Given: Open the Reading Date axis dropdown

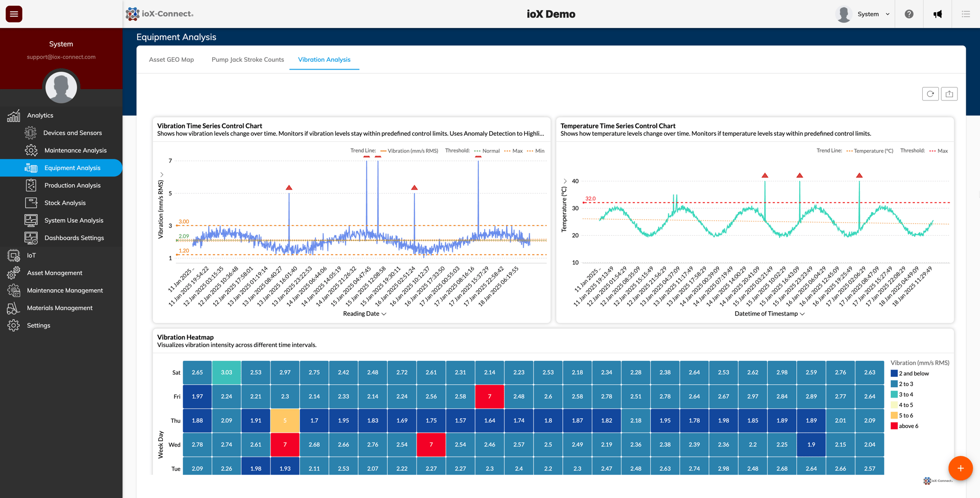Looking at the screenshot, I should (364, 313).
